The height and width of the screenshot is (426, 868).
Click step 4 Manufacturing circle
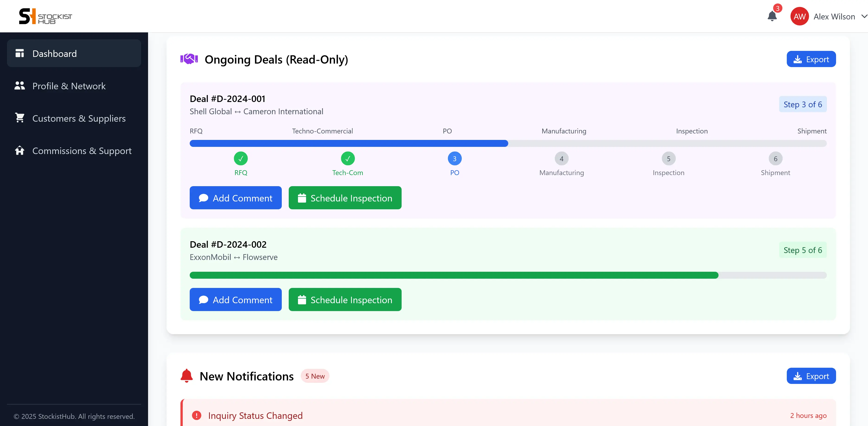point(561,158)
